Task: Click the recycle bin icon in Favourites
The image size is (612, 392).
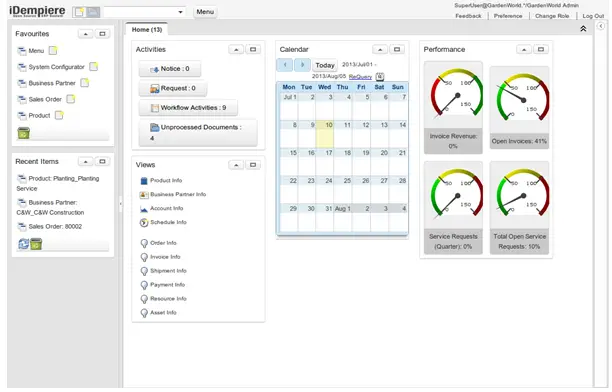Action: (23, 133)
